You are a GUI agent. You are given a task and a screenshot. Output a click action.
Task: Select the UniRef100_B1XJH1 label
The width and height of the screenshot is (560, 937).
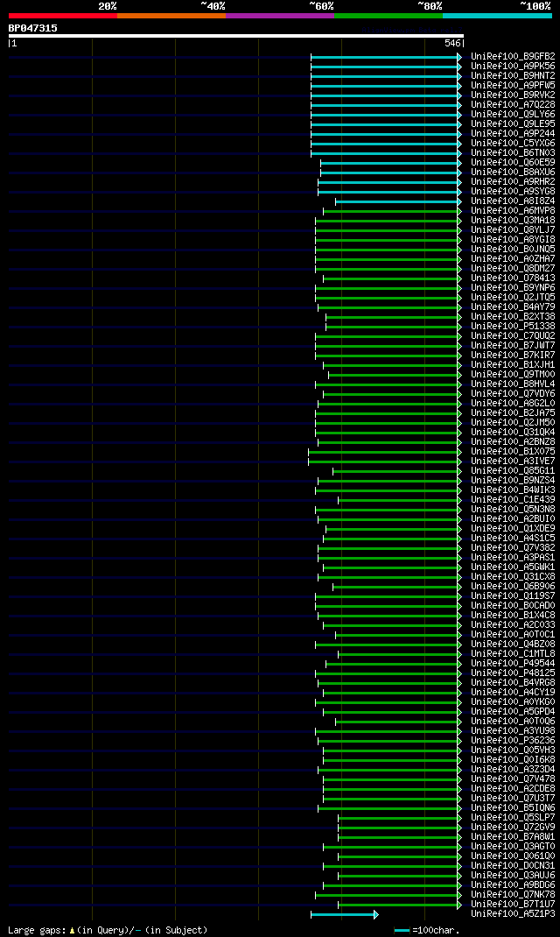(513, 364)
